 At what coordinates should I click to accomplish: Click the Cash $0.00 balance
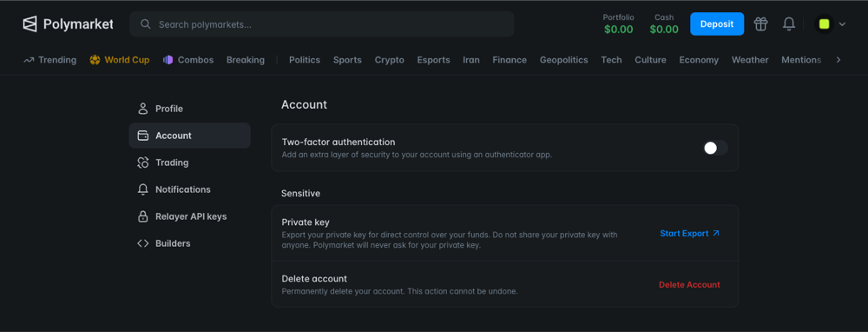(x=664, y=23)
